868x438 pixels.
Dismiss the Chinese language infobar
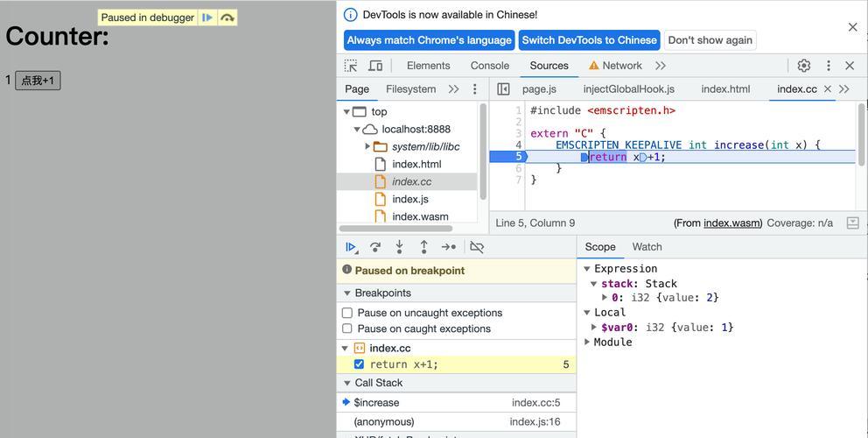click(852, 27)
